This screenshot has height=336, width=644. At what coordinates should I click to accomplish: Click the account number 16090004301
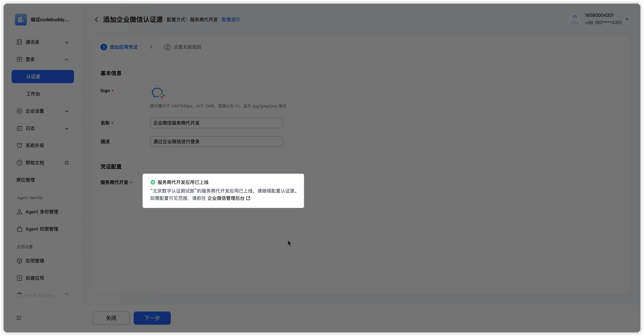(x=599, y=15)
